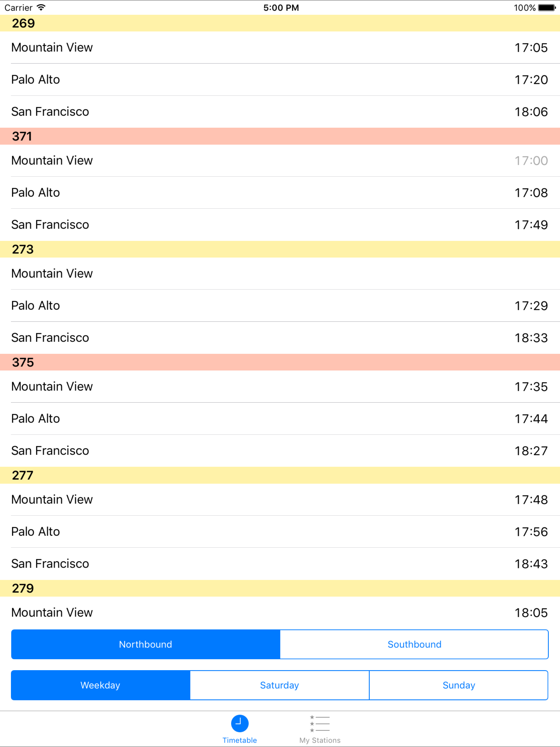
Task: Click the train 371 section header
Action: click(280, 136)
